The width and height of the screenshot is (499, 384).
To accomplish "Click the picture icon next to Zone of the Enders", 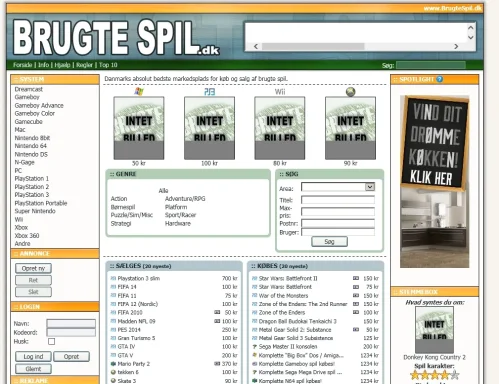I will pyautogui.click(x=356, y=312).
